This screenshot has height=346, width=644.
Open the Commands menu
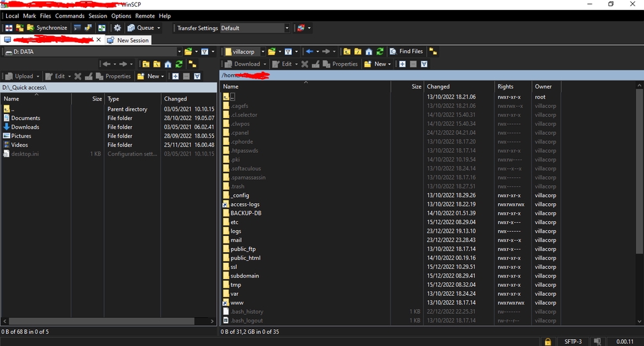tap(70, 16)
